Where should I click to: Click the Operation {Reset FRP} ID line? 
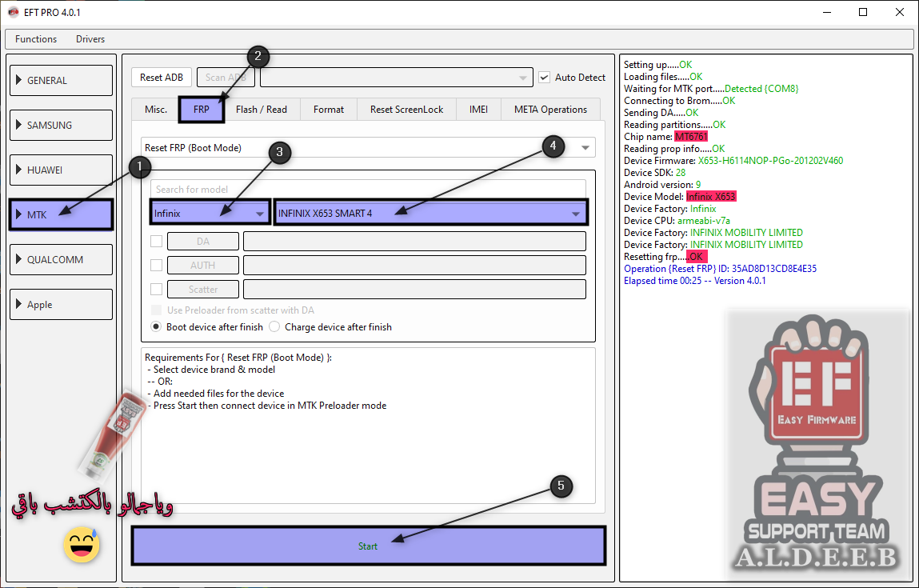[x=721, y=269]
